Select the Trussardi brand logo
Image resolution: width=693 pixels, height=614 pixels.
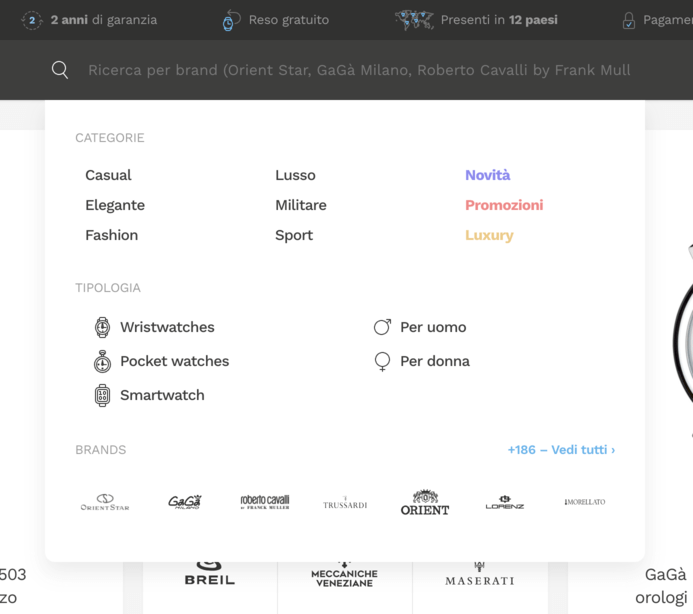coord(345,503)
